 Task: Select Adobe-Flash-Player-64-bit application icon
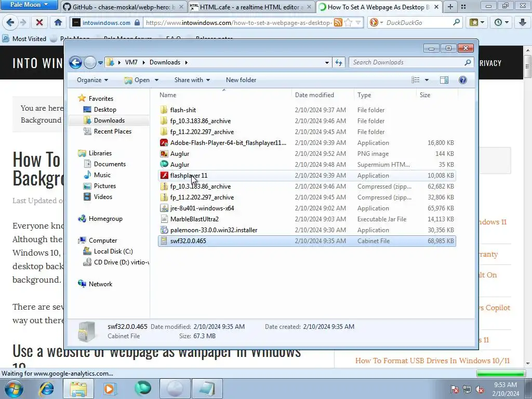pyautogui.click(x=164, y=143)
